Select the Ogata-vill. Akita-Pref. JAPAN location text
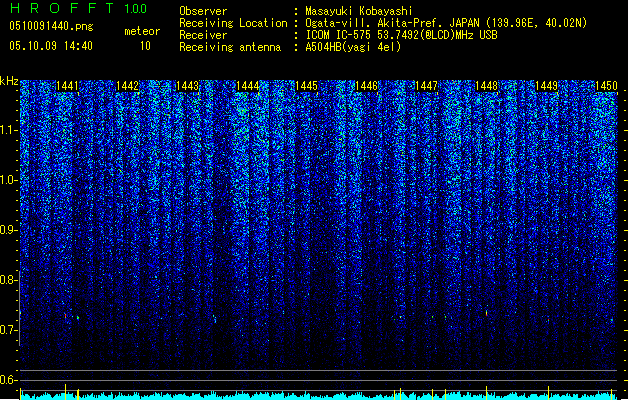 coord(446,23)
